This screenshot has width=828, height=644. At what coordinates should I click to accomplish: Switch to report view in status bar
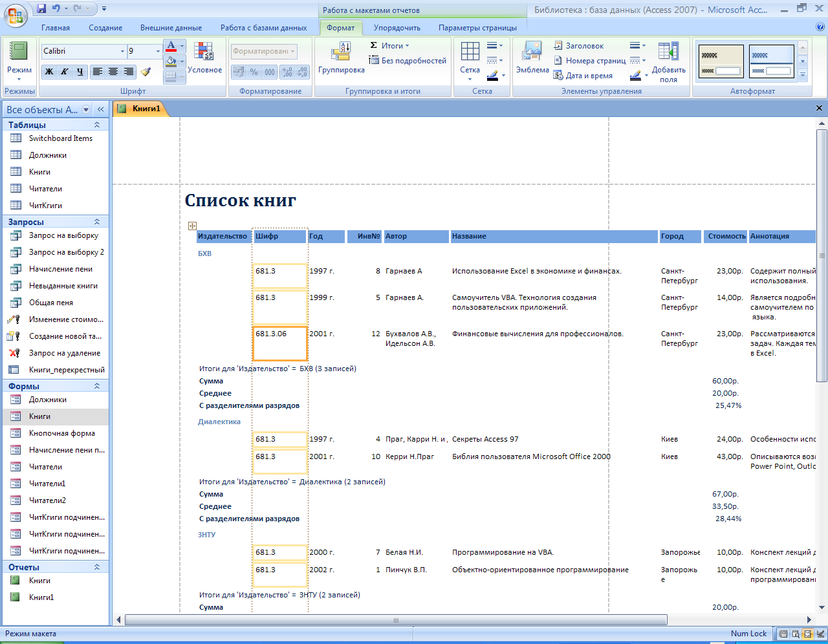783,634
